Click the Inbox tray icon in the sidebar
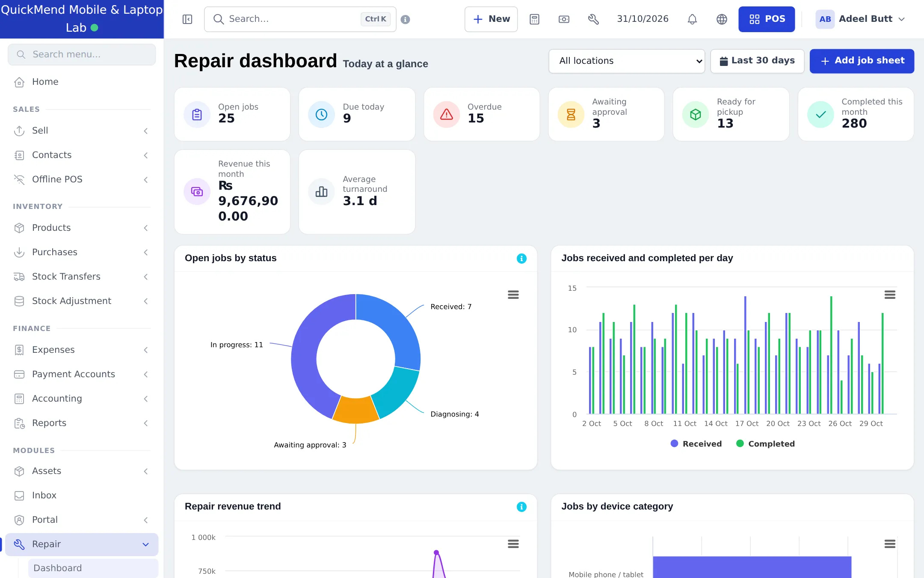Viewport: 924px width, 578px height. point(19,495)
